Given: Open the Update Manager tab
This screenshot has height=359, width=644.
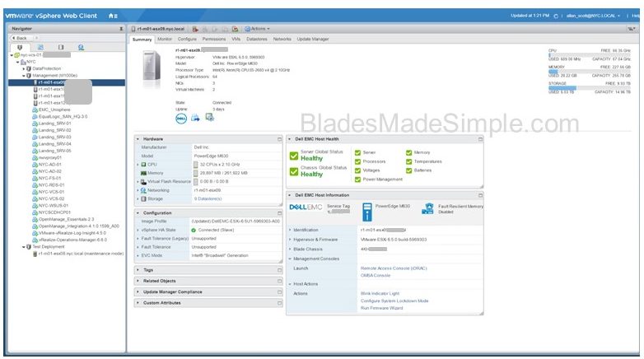Looking at the screenshot, I should tap(313, 39).
